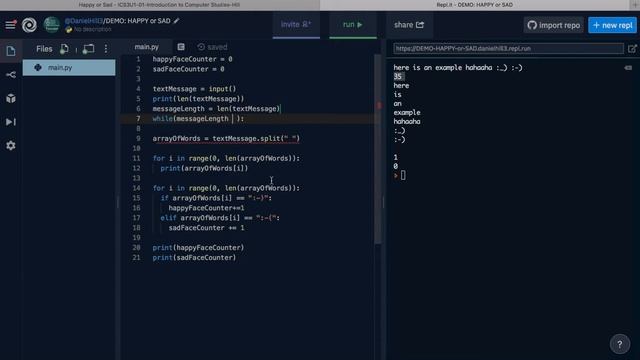
Task: Click 'example' line in console output
Action: (x=407, y=113)
